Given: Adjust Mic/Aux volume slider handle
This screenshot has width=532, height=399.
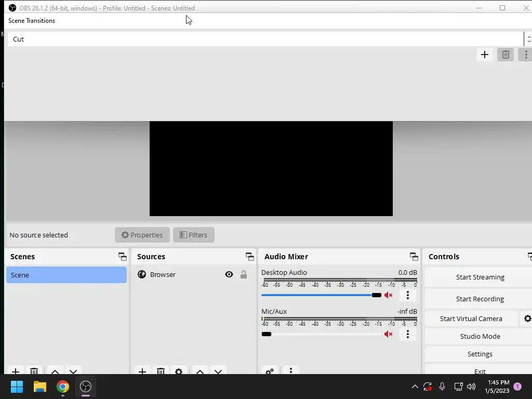Looking at the screenshot, I should point(267,334).
